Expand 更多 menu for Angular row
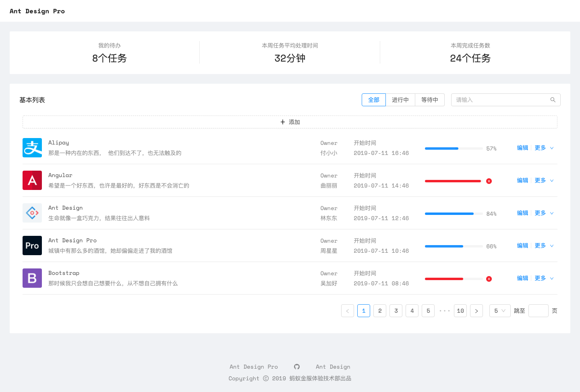 pyautogui.click(x=544, y=180)
